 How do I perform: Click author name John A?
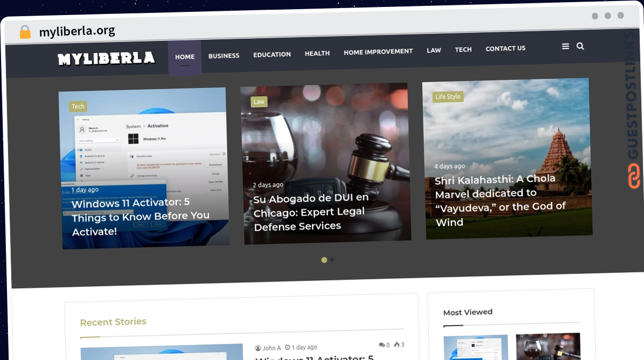(x=272, y=348)
